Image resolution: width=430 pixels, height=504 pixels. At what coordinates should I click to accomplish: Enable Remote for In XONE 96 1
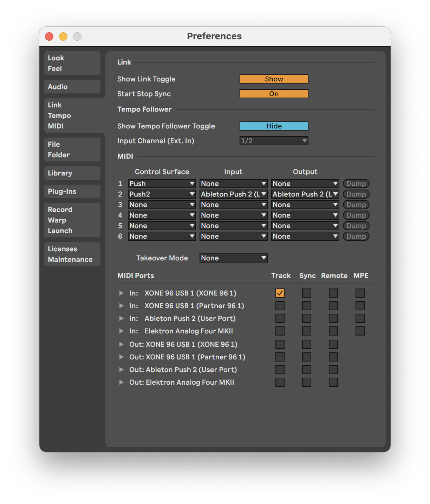(333, 293)
